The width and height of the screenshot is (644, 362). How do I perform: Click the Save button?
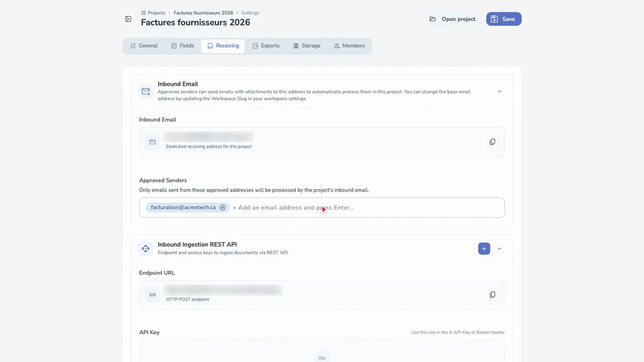[x=504, y=19]
